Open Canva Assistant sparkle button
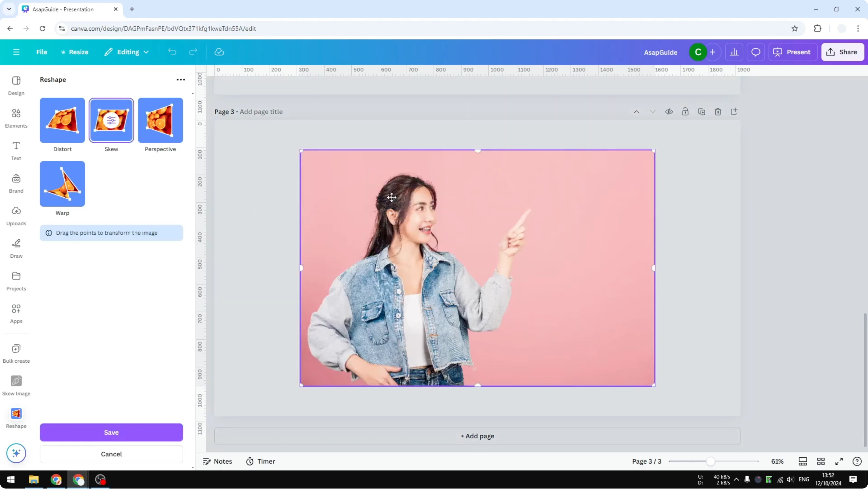The height and width of the screenshot is (489, 868). 16,453
